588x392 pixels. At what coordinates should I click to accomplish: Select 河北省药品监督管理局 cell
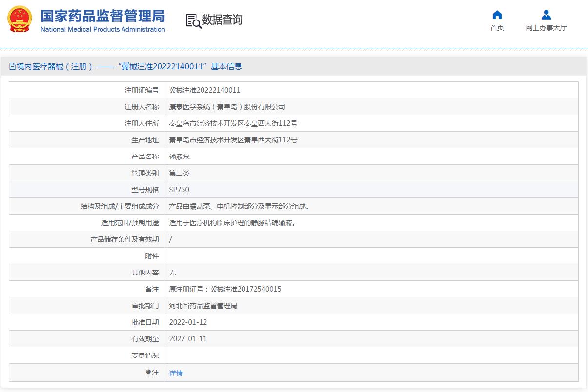(x=203, y=306)
